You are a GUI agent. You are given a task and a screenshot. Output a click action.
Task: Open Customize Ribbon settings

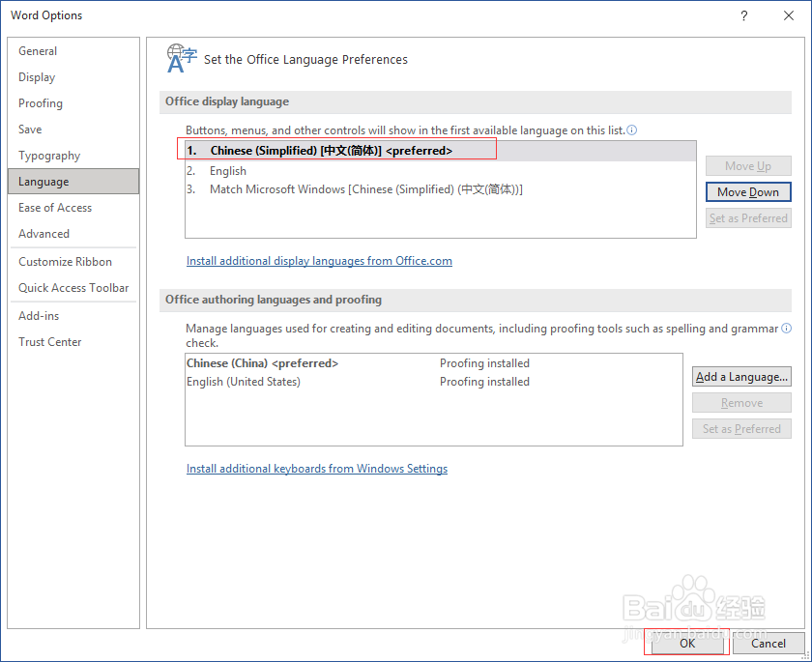[x=73, y=262]
